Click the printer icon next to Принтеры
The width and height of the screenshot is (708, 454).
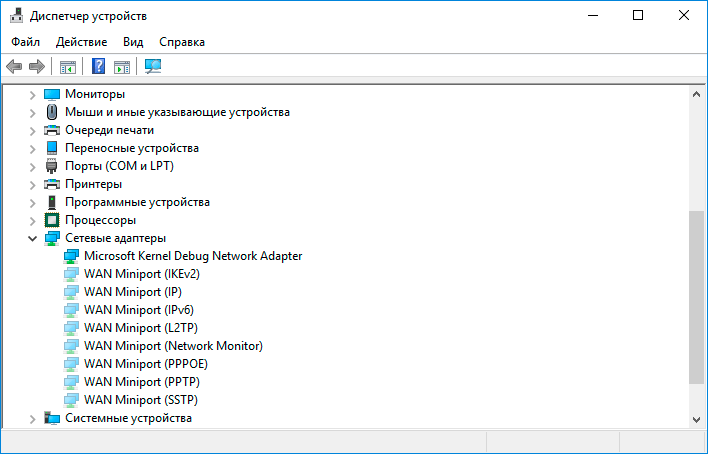[52, 184]
